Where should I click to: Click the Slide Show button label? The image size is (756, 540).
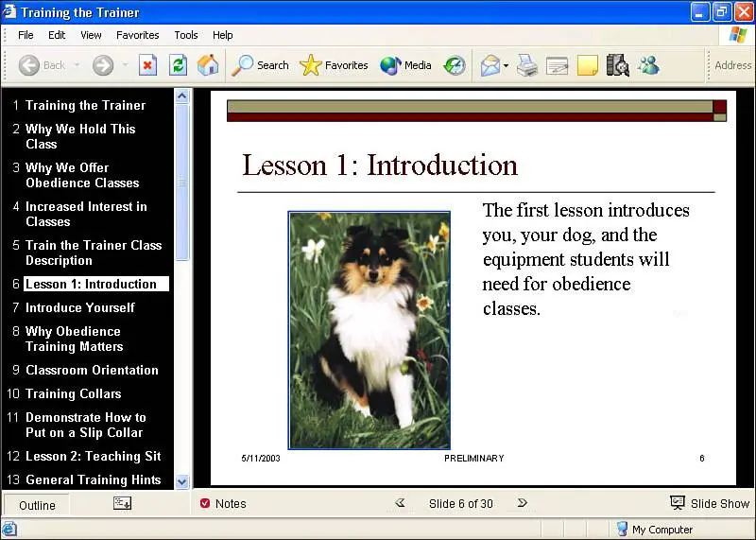pos(720,503)
